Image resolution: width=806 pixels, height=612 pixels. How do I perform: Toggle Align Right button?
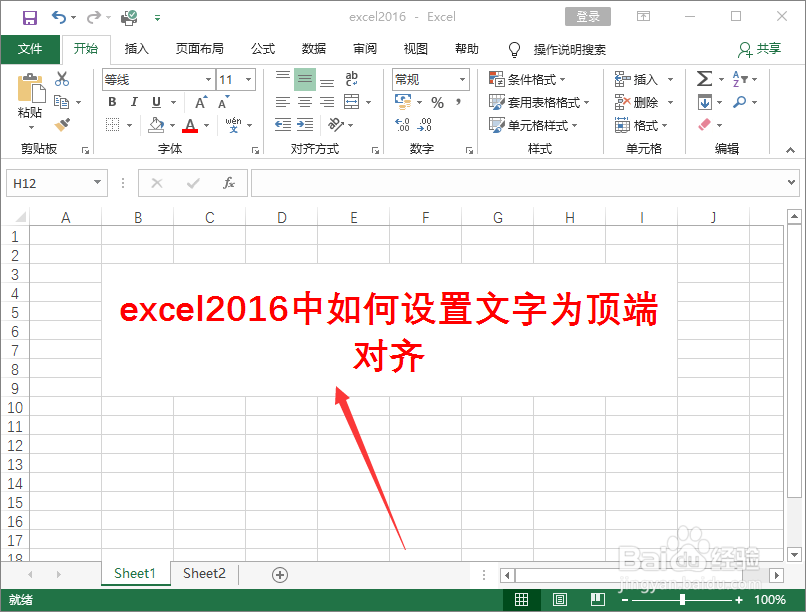click(327, 102)
